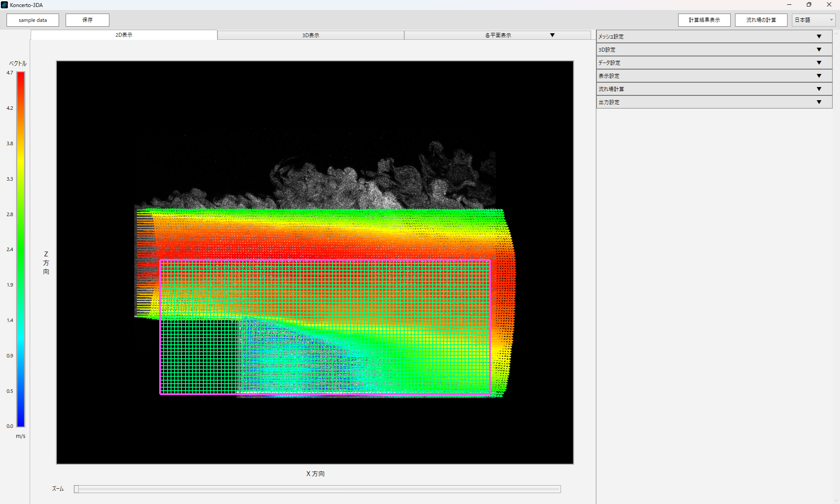Expand the データ設定 section arrow

click(x=819, y=63)
